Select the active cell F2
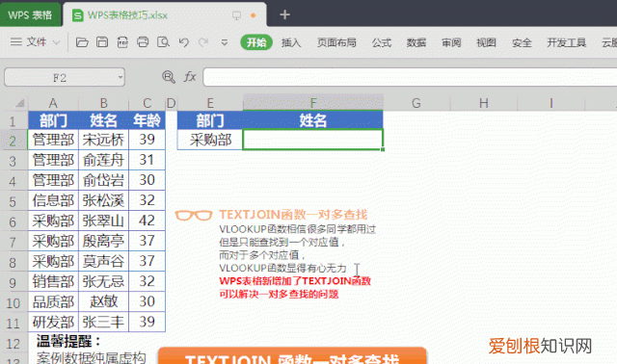Viewport: 617px width, 364px height. pyautogui.click(x=312, y=140)
